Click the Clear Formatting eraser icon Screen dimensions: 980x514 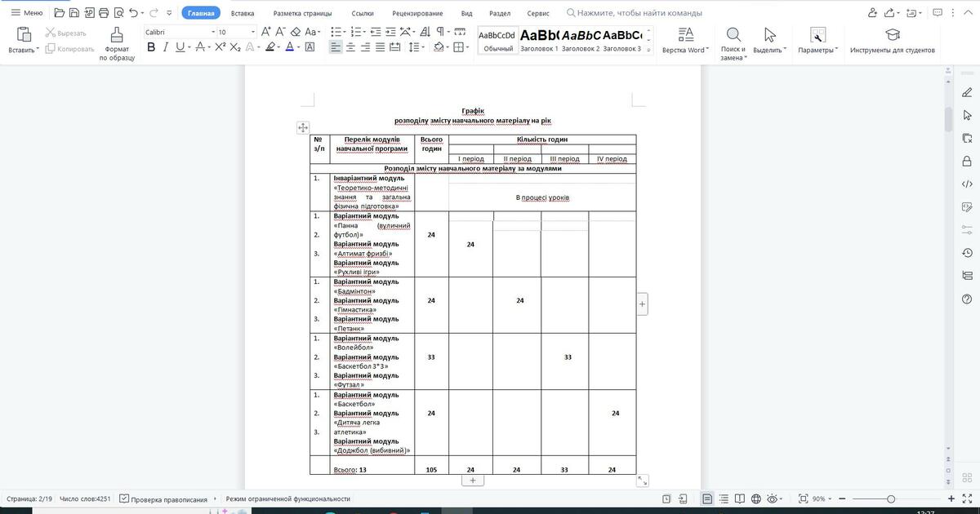[x=295, y=32]
